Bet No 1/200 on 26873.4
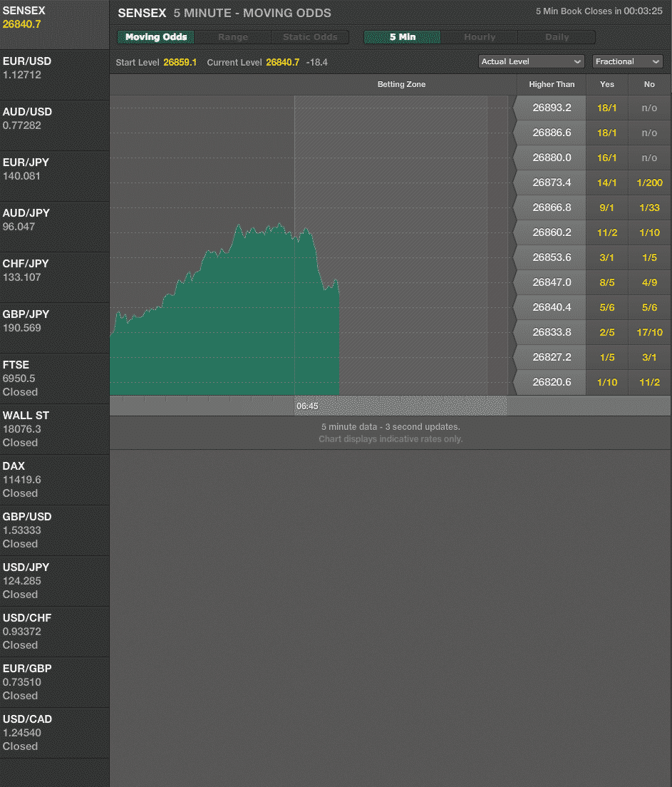Screen dimensions: 672x787 [x=649, y=182]
